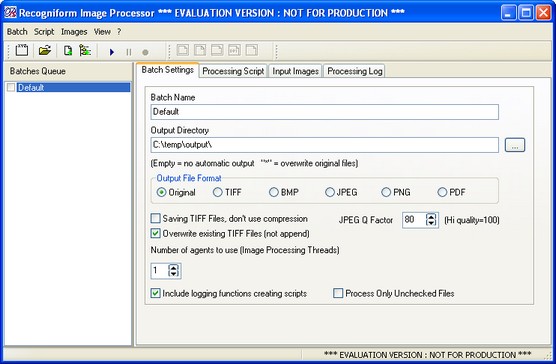Click the JPEG Q Factor value field
Viewport: 556px width, 364px height.
click(413, 220)
